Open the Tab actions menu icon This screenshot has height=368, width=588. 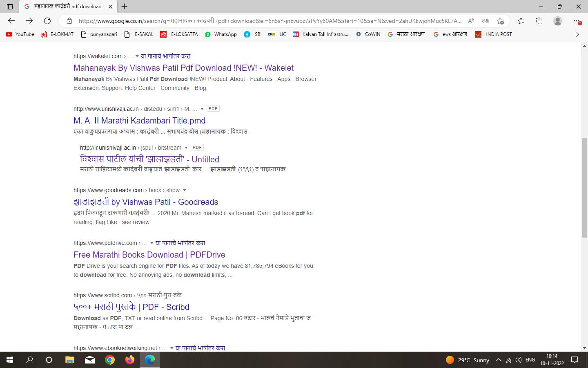pos(10,7)
